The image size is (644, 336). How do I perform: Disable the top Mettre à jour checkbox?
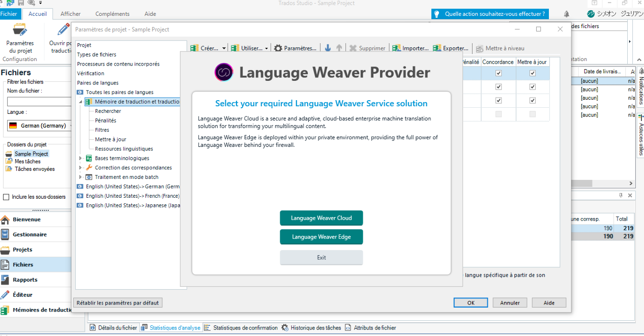[x=532, y=73]
